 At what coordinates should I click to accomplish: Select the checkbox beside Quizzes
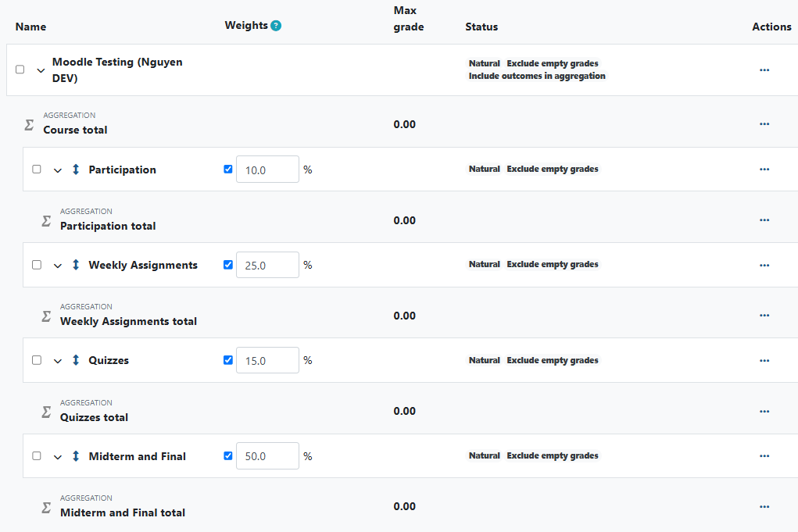[x=36, y=360]
